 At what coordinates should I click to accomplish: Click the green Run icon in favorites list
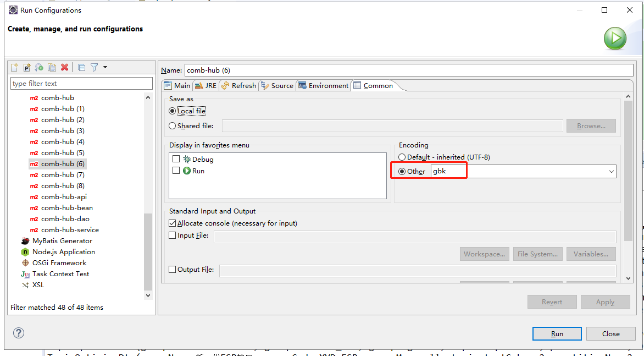click(x=187, y=171)
